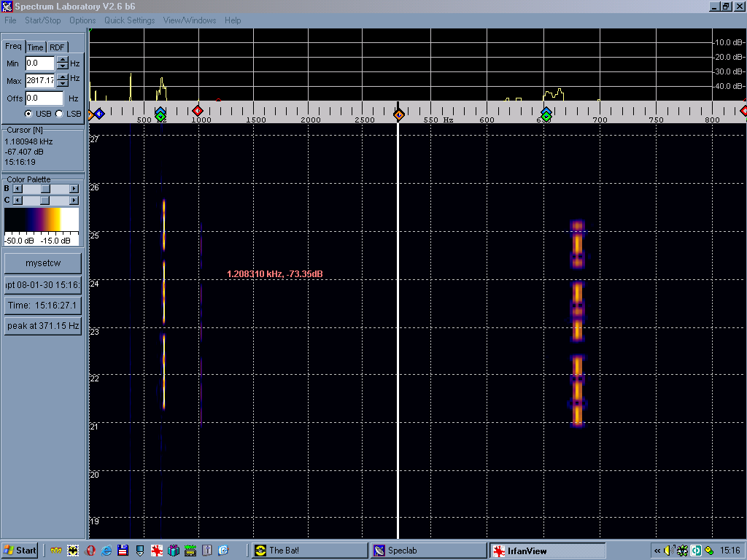Increase Max frequency with up arrow
Image resolution: width=747 pixels, height=560 pixels.
[x=63, y=77]
